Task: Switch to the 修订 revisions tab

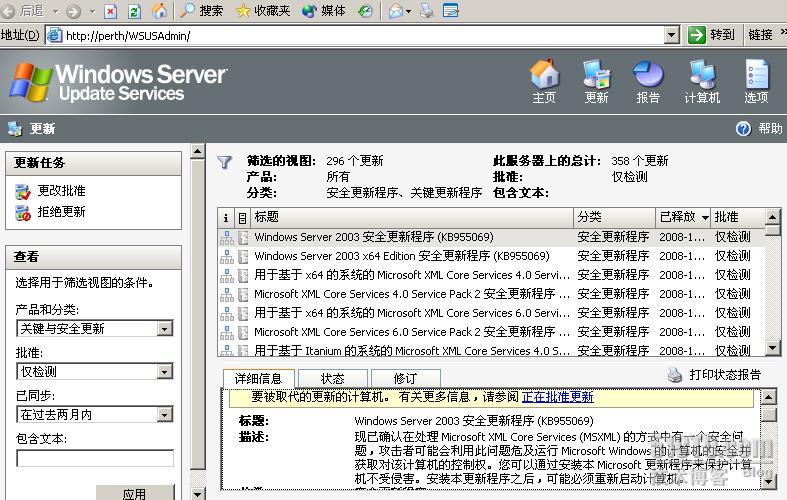Action: point(406,379)
